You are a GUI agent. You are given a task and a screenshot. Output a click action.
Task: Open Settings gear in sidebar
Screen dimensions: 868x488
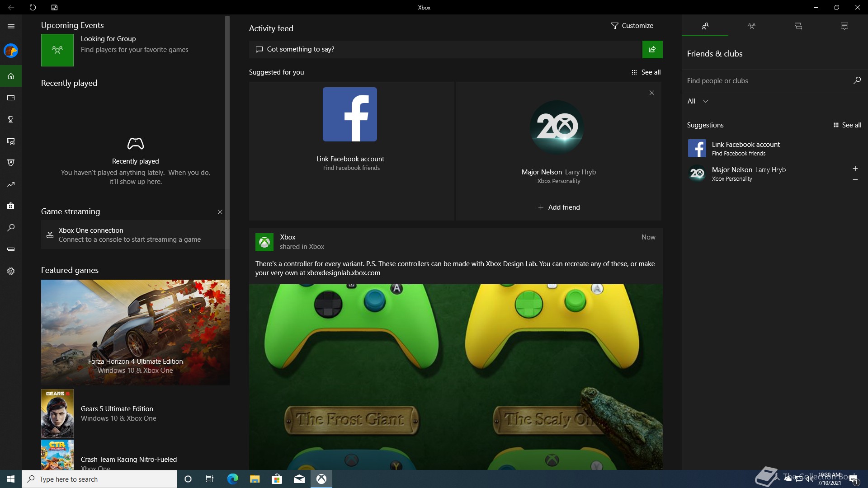(x=11, y=271)
